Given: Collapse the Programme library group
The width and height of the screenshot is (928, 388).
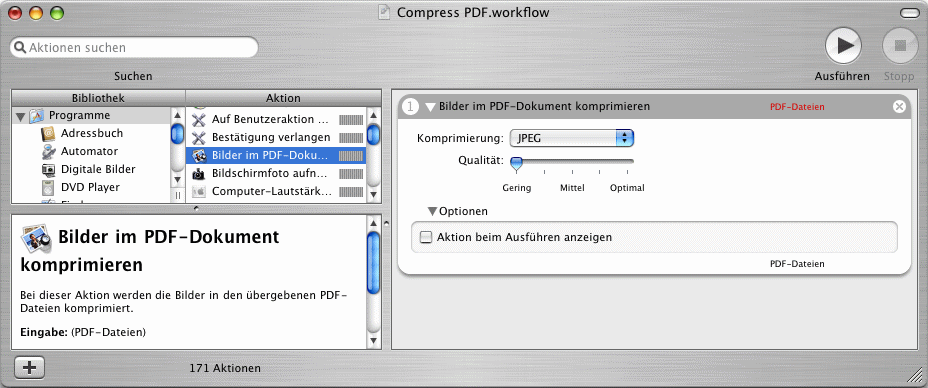Looking at the screenshot, I should (x=21, y=116).
